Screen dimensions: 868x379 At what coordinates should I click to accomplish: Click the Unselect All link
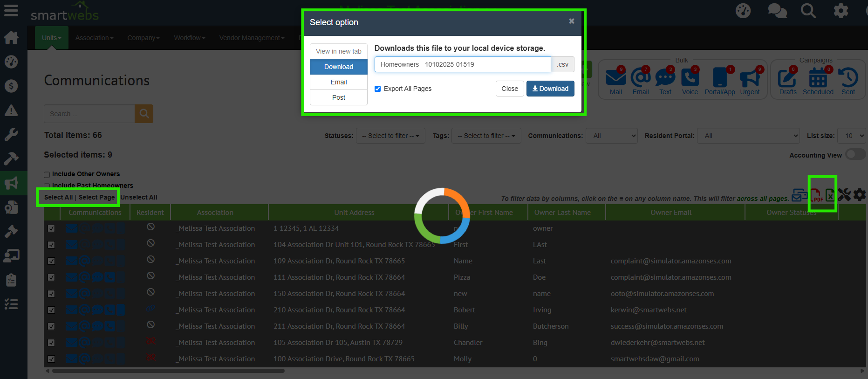click(x=139, y=197)
